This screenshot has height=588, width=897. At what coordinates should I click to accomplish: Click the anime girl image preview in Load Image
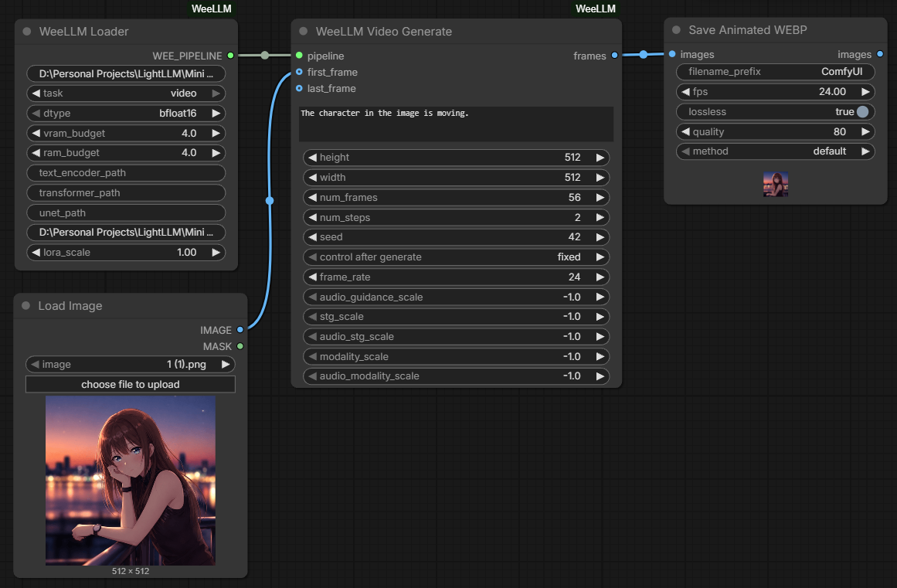coord(131,481)
